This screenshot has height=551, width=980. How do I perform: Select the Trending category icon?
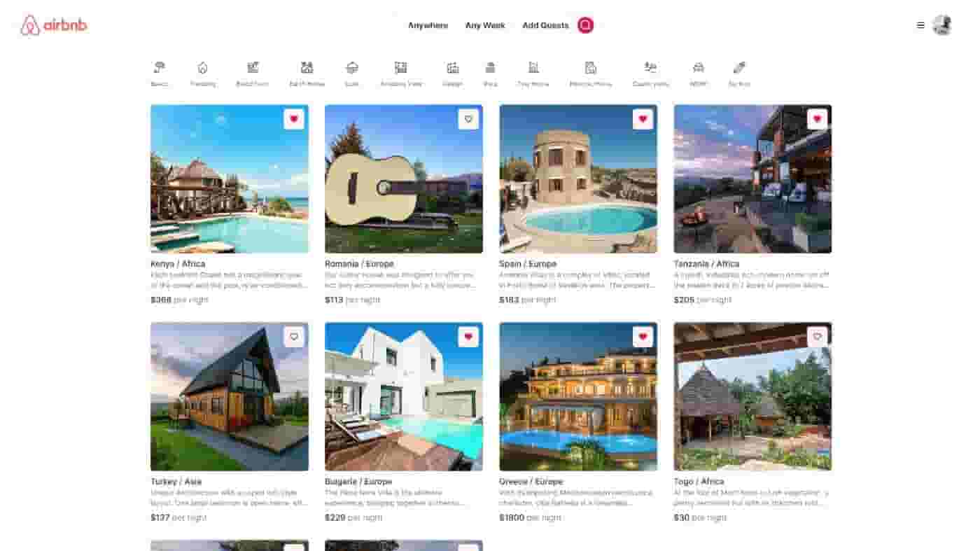203,68
